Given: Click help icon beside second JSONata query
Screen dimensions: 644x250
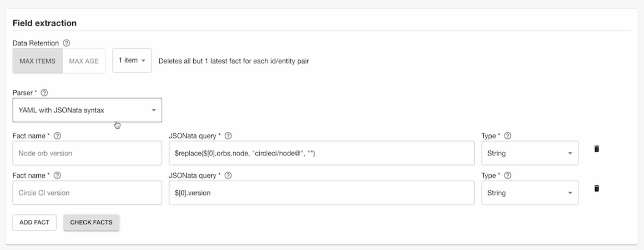Looking at the screenshot, I should (x=228, y=175).
